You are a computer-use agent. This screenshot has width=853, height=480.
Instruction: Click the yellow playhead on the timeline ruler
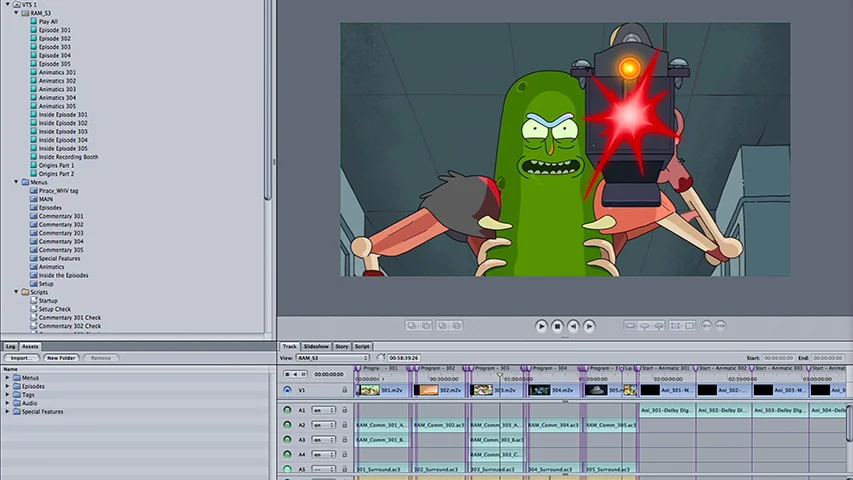click(499, 375)
